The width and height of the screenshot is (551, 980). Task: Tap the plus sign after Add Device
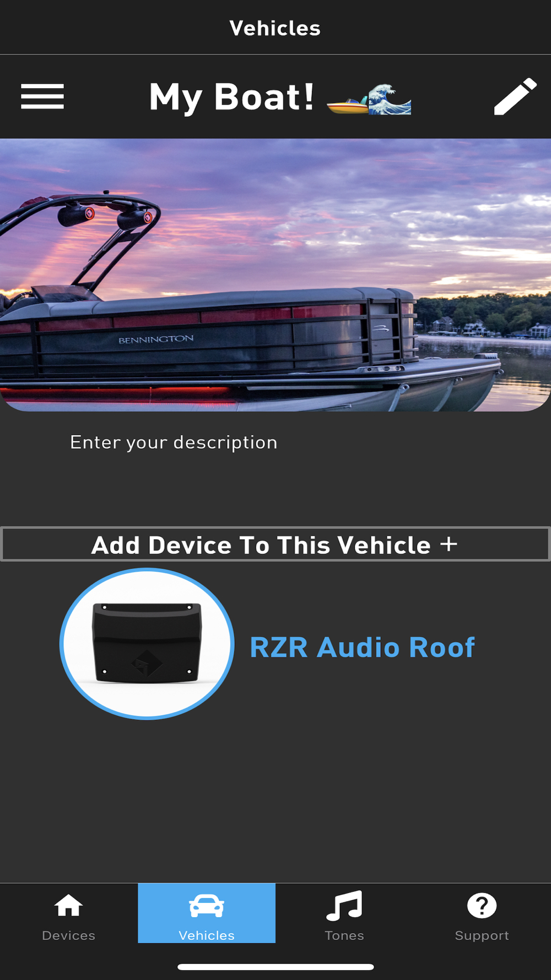[449, 544]
